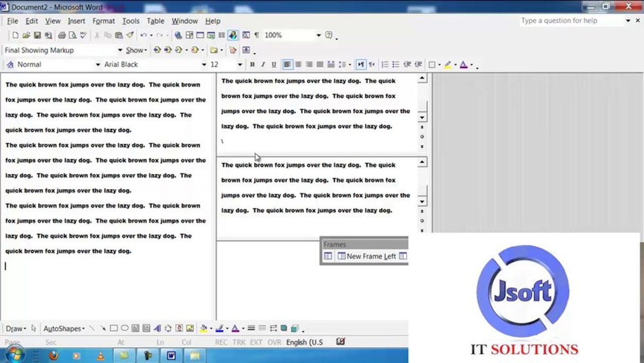Click the language indicator English (U.S
Image resolution: width=644 pixels, height=363 pixels.
click(x=304, y=342)
